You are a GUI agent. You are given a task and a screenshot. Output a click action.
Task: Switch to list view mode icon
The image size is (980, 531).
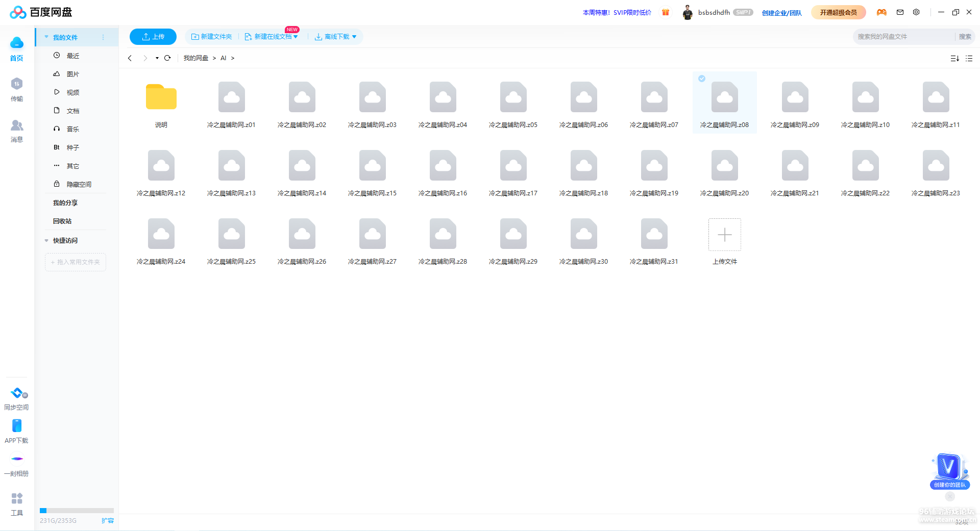969,59
